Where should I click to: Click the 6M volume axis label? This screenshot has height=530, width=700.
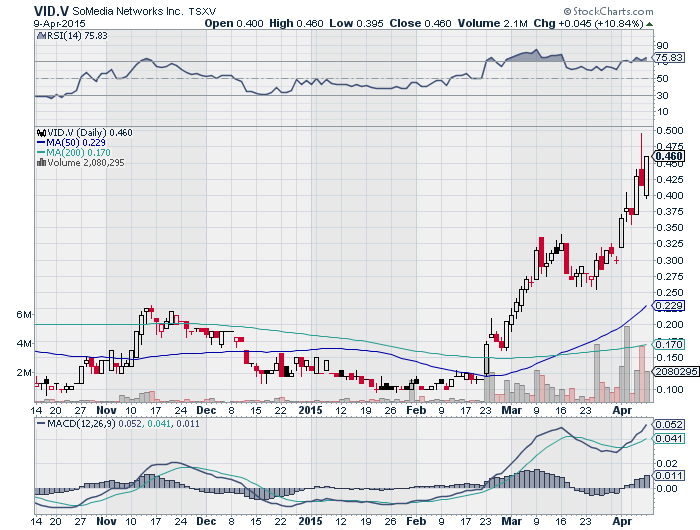24,315
